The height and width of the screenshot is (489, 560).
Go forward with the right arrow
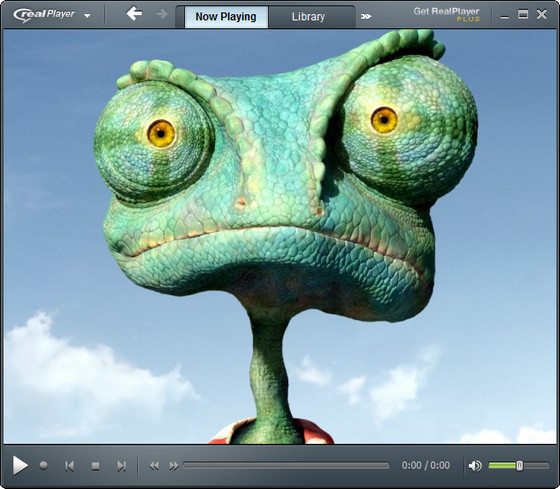pyautogui.click(x=162, y=14)
